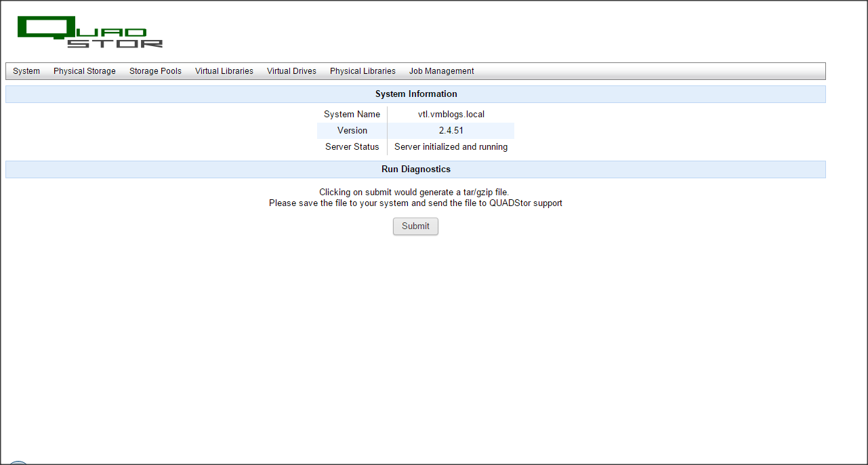This screenshot has height=465, width=868.
Task: Click the Version row label
Action: pyautogui.click(x=352, y=131)
